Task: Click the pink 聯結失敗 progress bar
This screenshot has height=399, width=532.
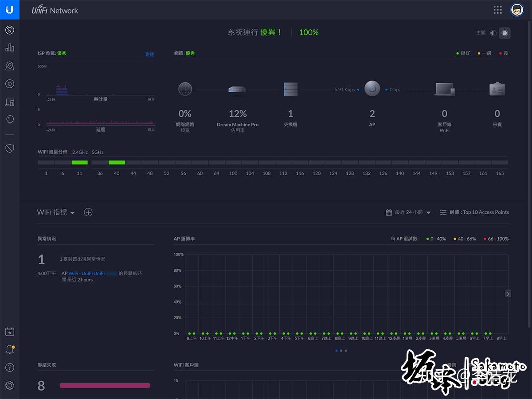Action: pyautogui.click(x=105, y=385)
